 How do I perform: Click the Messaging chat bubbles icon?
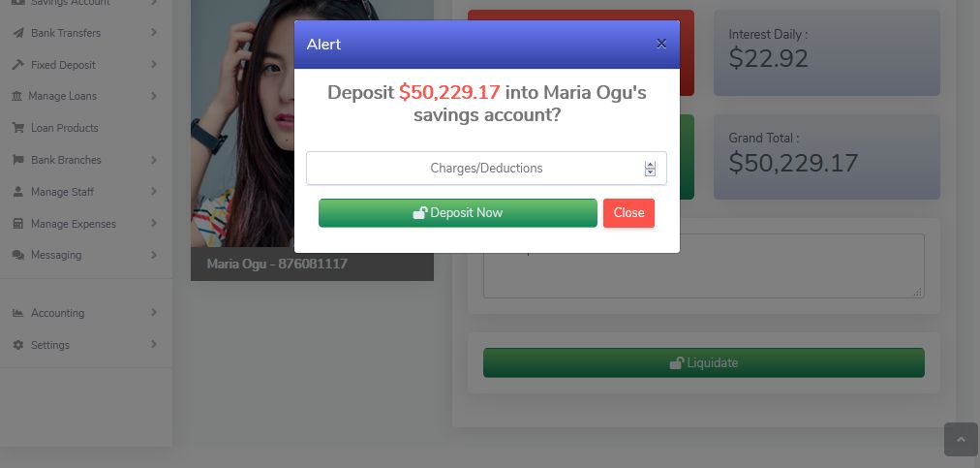point(18,255)
